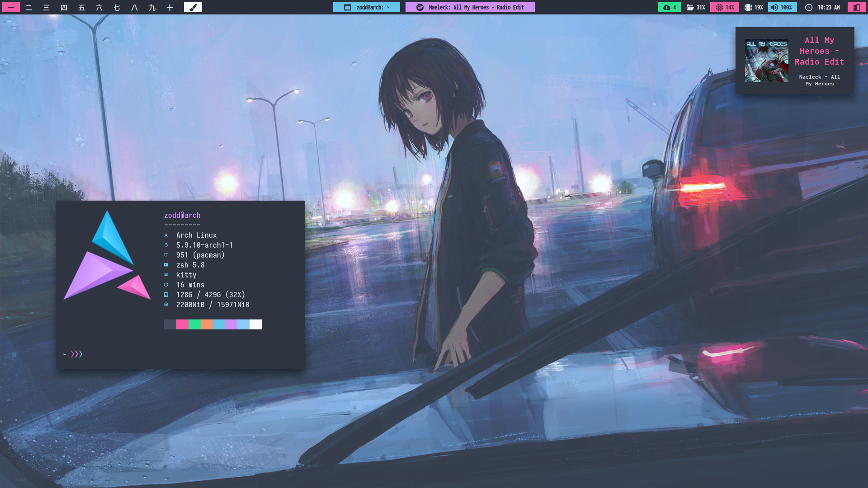Click the clock showing 10:23 AM
The image size is (868, 488).
click(828, 7)
